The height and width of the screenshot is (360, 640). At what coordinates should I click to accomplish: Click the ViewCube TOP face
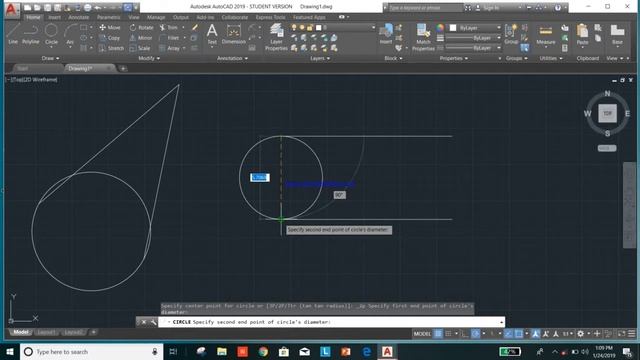[607, 113]
